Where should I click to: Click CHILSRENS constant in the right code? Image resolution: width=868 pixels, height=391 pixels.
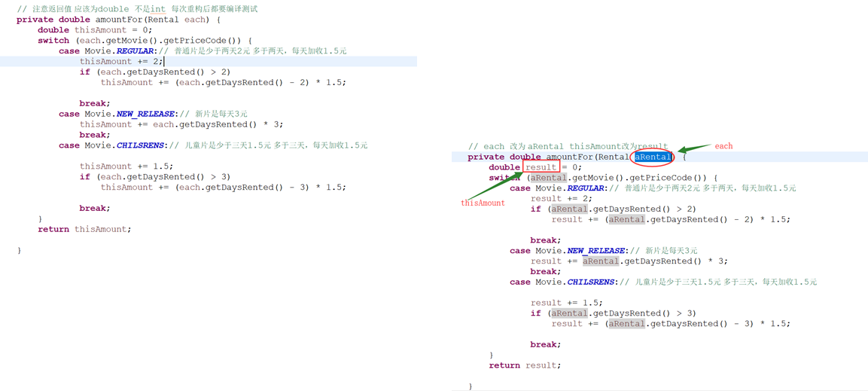[592, 282]
